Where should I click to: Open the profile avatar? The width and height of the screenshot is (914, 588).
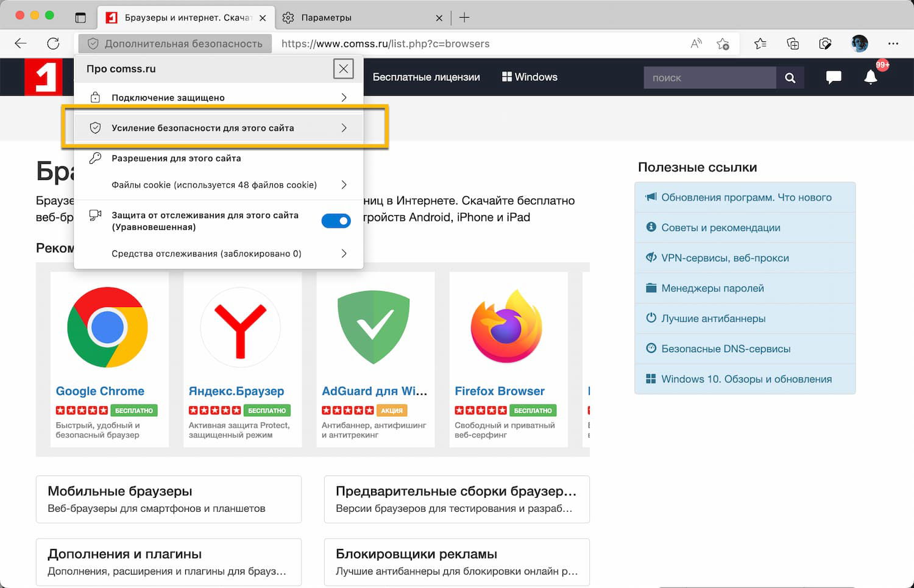click(x=859, y=43)
